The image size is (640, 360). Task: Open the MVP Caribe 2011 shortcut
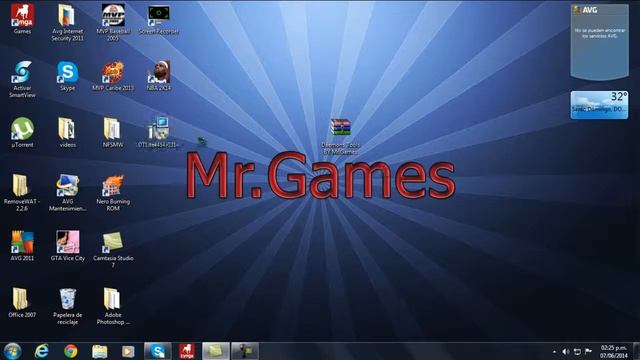(x=113, y=76)
